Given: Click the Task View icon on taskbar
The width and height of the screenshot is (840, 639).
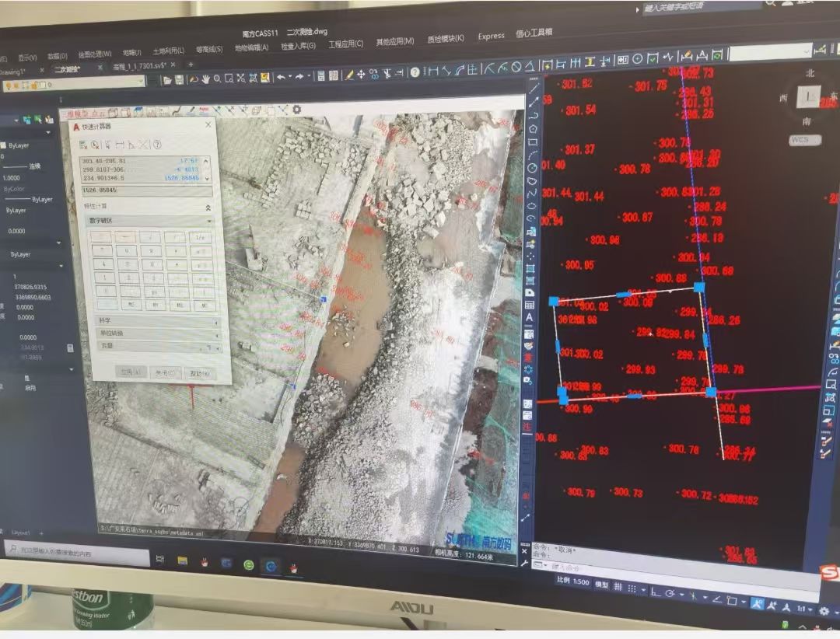Looking at the screenshot, I should 159,559.
